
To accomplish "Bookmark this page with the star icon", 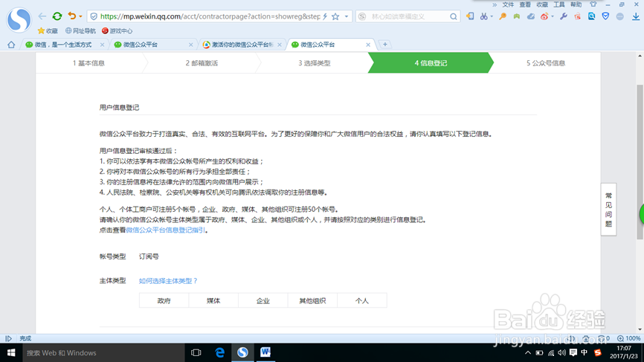I will [335, 16].
